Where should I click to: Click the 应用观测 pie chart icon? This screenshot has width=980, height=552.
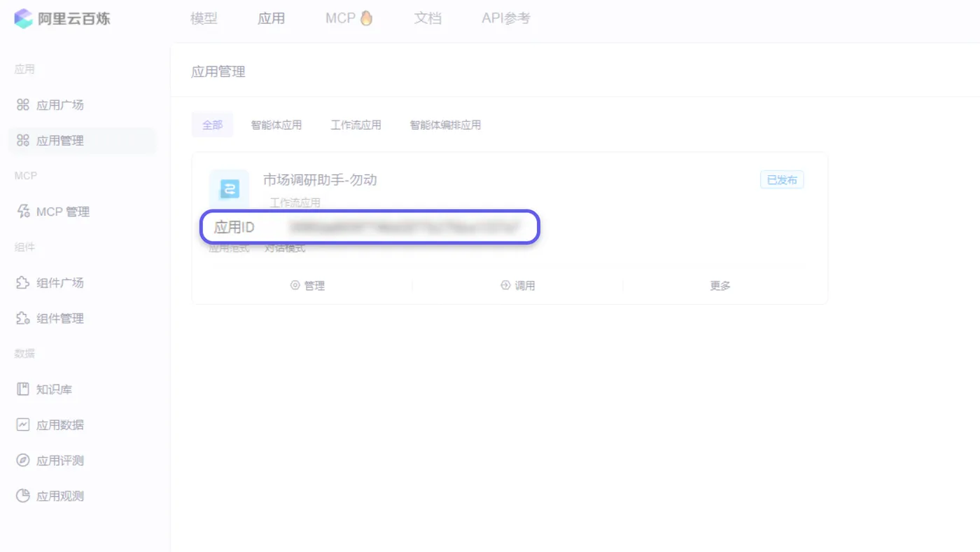[23, 497]
